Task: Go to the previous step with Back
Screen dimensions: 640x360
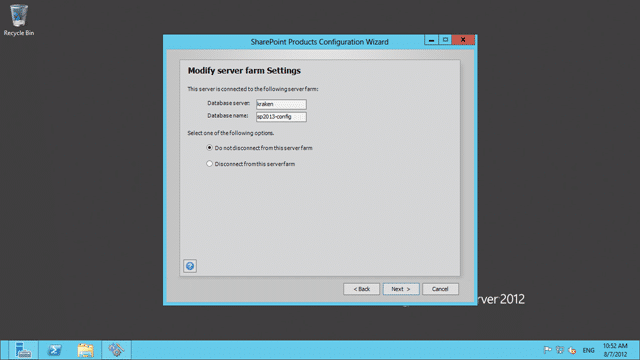Action: pos(361,289)
